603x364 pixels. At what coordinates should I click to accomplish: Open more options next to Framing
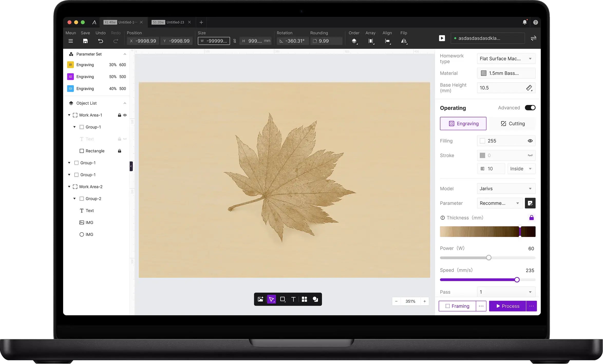(x=481, y=306)
